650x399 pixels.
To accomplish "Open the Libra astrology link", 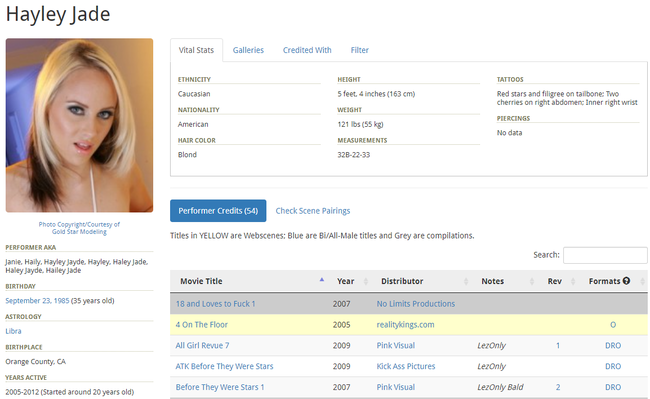I will pyautogui.click(x=13, y=331).
